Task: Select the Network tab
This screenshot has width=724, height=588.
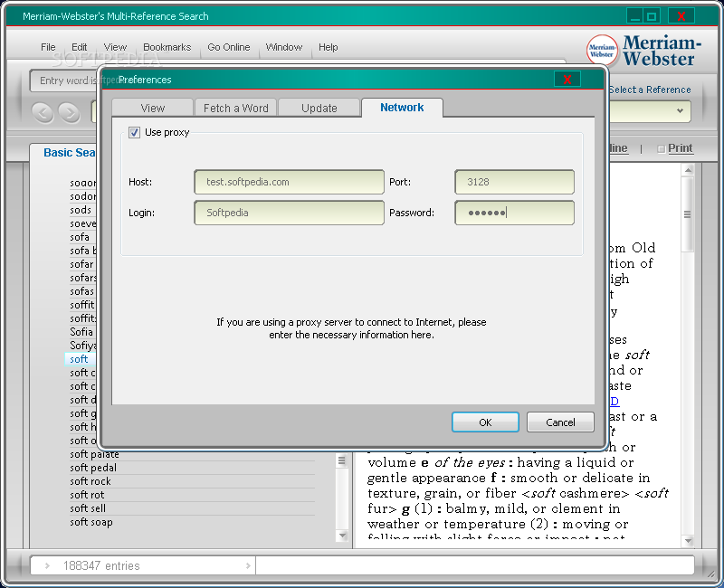Action: [x=402, y=108]
